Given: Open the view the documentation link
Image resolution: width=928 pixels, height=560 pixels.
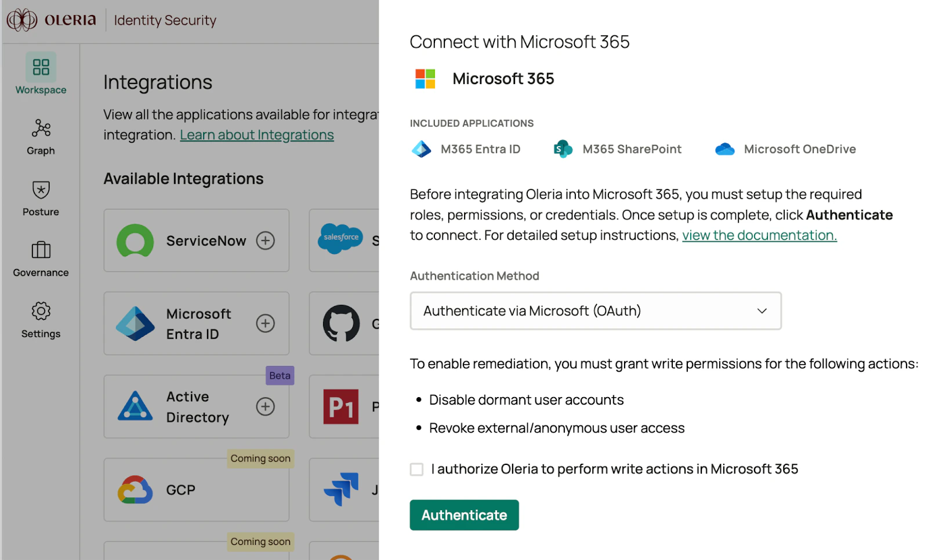Looking at the screenshot, I should coord(759,235).
